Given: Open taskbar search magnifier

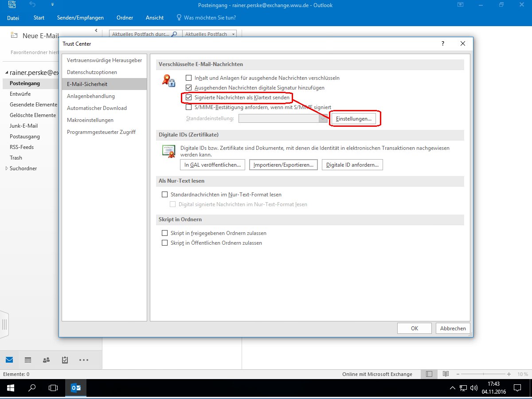Looking at the screenshot, I should point(32,388).
